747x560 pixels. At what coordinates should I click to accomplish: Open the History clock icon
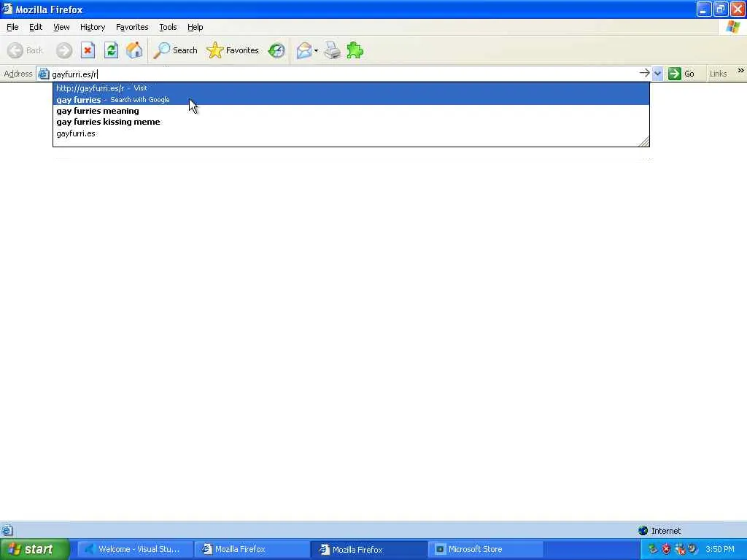pos(276,50)
